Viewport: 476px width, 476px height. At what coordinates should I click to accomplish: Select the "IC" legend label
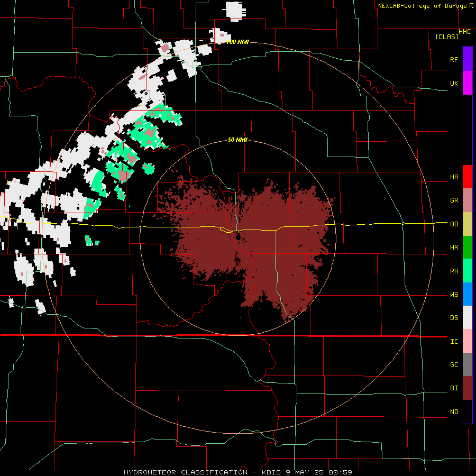pyautogui.click(x=454, y=342)
